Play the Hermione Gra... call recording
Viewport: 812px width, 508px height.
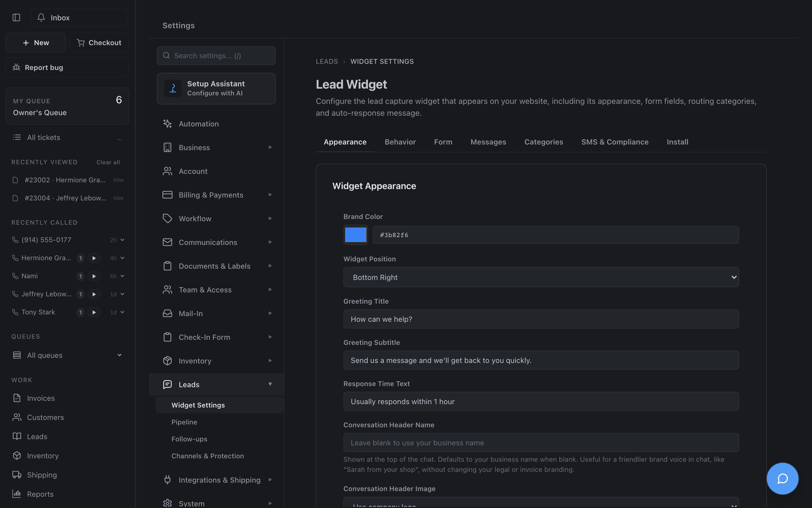(x=94, y=258)
